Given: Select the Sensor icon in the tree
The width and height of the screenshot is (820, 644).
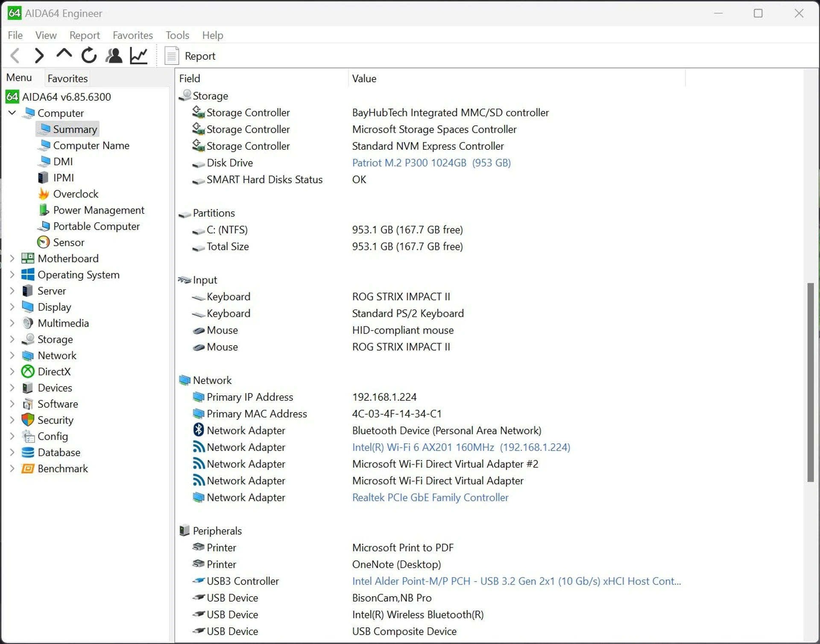Looking at the screenshot, I should pos(43,242).
